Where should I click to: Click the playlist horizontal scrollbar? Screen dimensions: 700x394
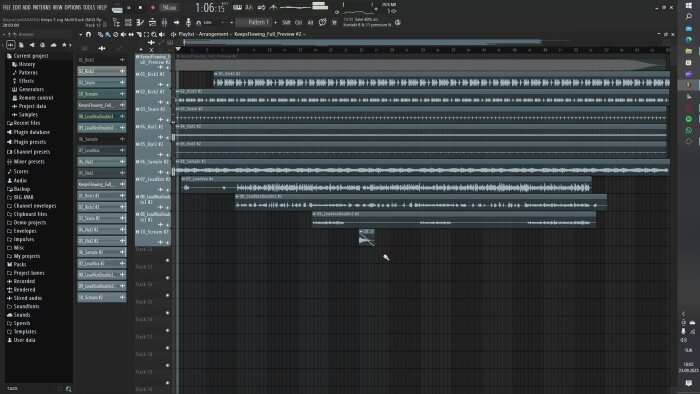click(x=362, y=42)
